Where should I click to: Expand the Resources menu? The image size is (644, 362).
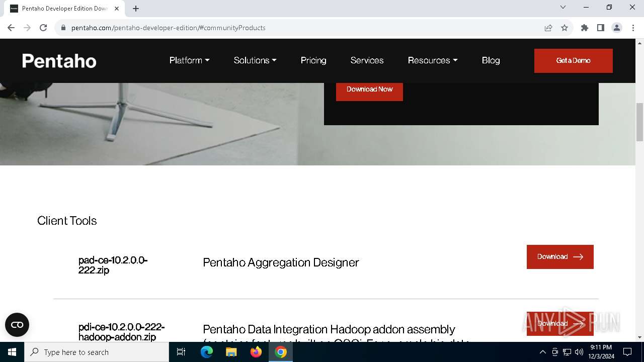[x=433, y=60]
